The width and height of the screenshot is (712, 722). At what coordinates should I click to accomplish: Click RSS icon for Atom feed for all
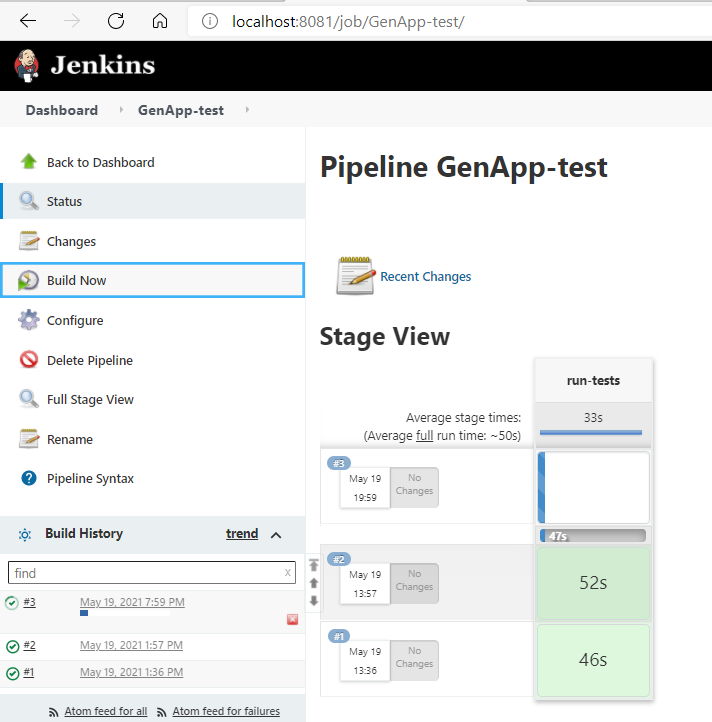(54, 712)
